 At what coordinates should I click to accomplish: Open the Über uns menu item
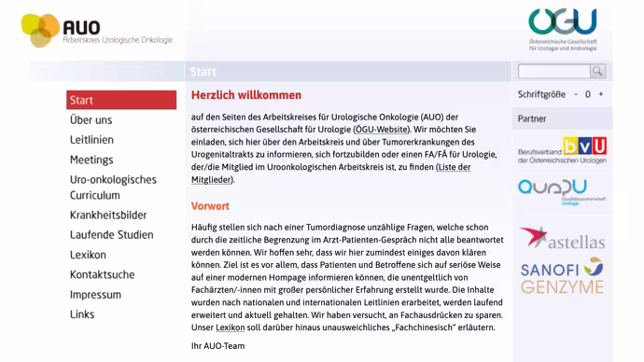point(91,119)
